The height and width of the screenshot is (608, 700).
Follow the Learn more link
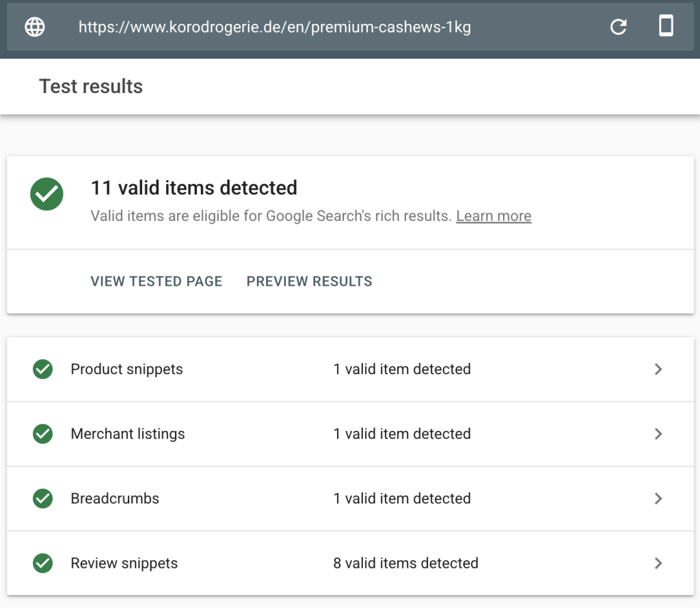click(494, 216)
